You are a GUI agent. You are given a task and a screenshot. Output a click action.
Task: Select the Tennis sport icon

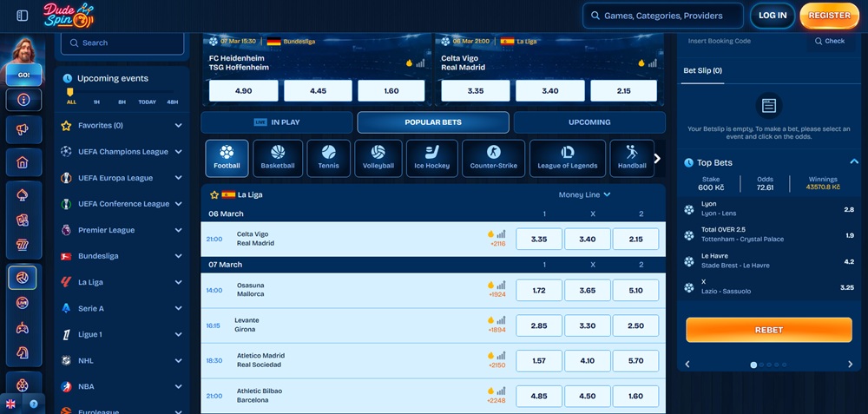(x=329, y=158)
